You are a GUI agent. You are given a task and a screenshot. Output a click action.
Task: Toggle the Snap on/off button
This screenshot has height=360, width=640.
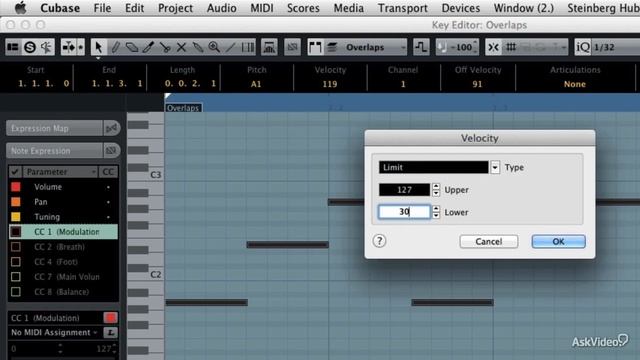click(493, 47)
